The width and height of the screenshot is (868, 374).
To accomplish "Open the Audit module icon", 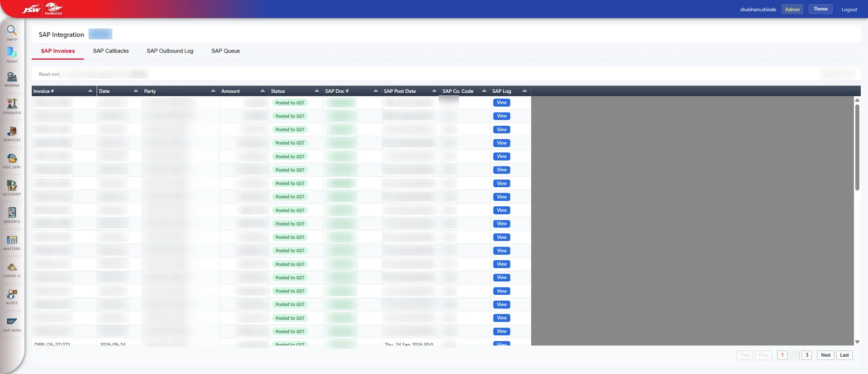I will pyautogui.click(x=12, y=294).
